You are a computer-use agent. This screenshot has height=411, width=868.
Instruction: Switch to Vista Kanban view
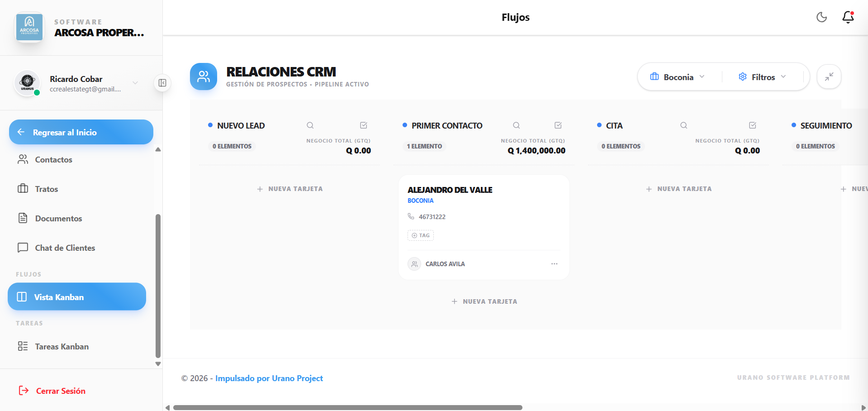(x=76, y=297)
